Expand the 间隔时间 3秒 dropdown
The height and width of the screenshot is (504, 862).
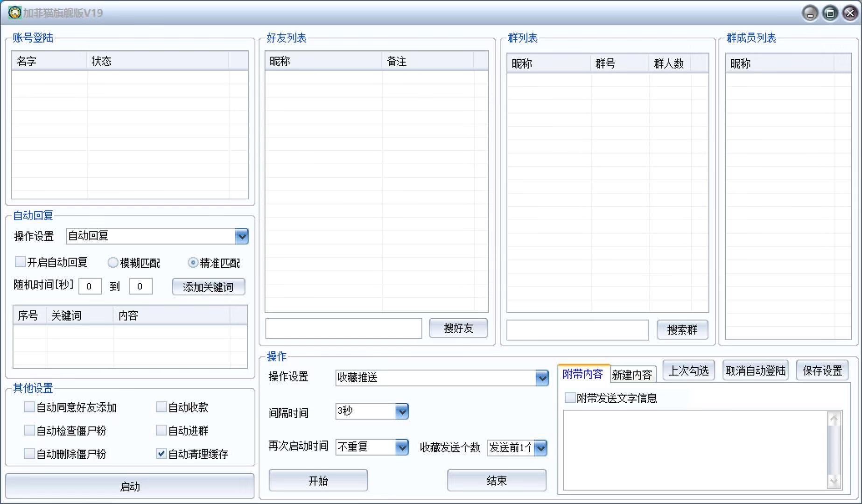(x=402, y=411)
